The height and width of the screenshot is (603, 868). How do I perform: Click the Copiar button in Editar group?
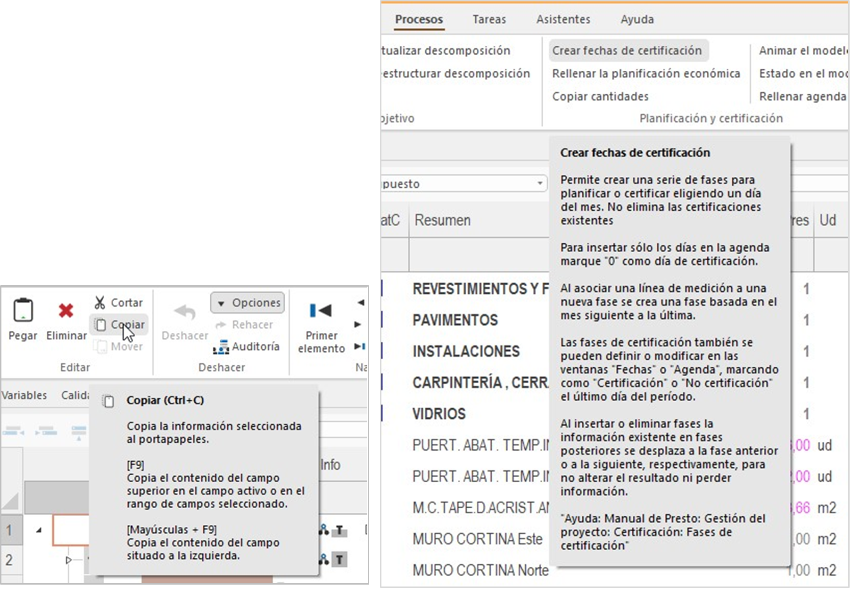pos(119,324)
